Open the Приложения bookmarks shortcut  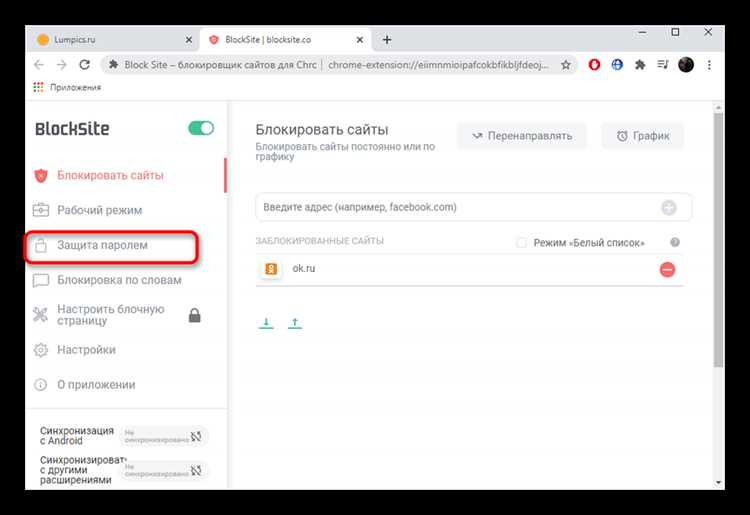coord(67,87)
